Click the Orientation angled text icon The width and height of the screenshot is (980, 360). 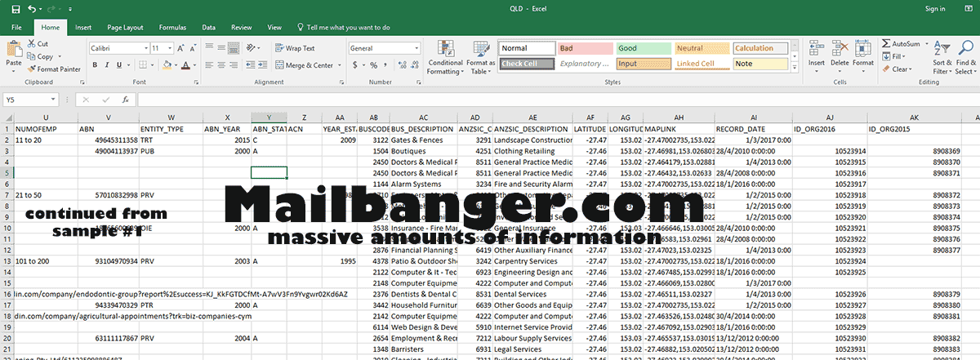[x=252, y=48]
